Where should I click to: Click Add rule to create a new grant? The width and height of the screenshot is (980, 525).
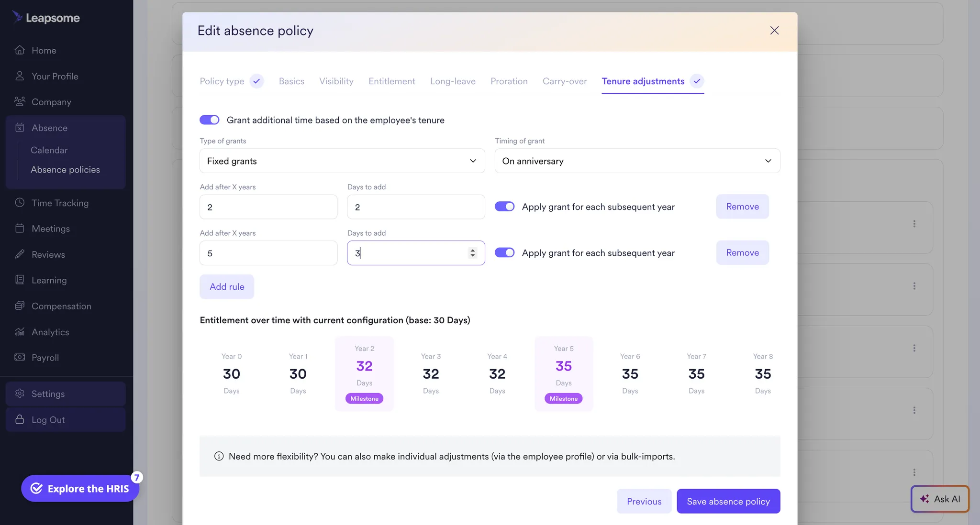click(226, 286)
